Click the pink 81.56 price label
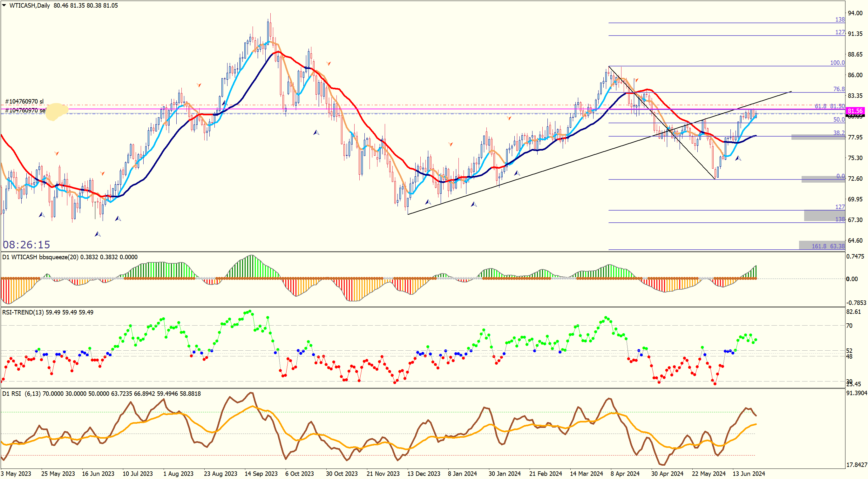868x479 pixels. pos(855,111)
